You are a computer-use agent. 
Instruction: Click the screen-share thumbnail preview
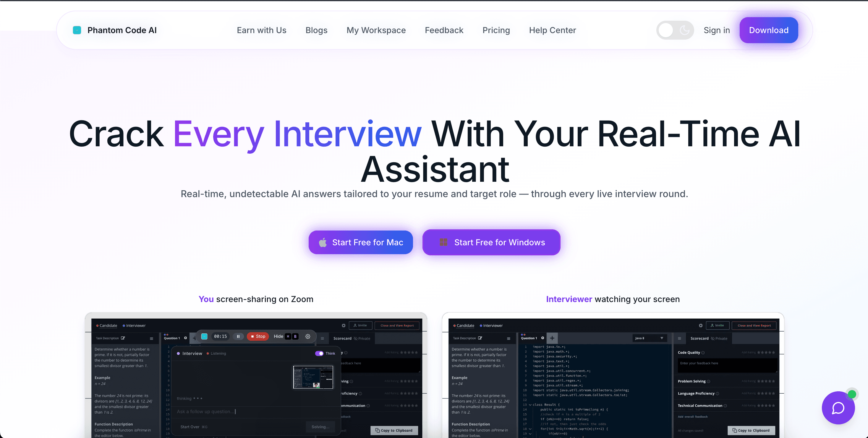[x=313, y=377]
